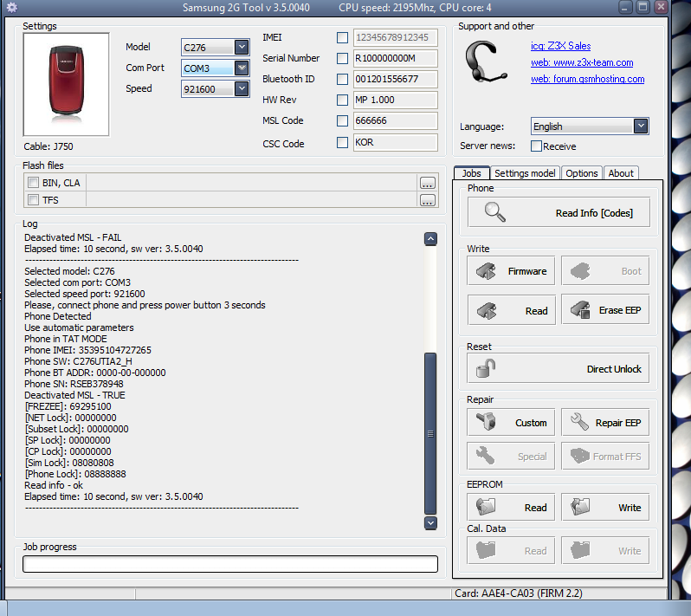Click the EEPROM Write folder icon
Viewport: 691px width, 616px height.
(x=580, y=507)
